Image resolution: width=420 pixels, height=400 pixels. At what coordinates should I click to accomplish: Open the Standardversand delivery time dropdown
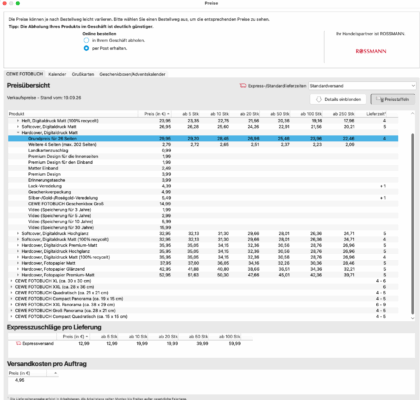362,86
